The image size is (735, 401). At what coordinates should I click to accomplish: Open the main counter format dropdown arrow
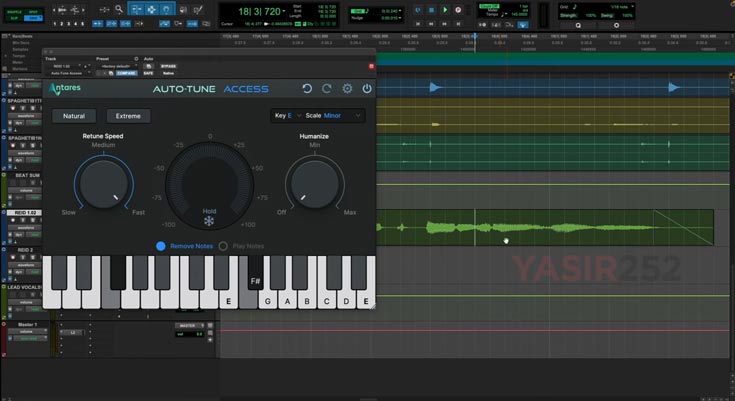point(284,11)
